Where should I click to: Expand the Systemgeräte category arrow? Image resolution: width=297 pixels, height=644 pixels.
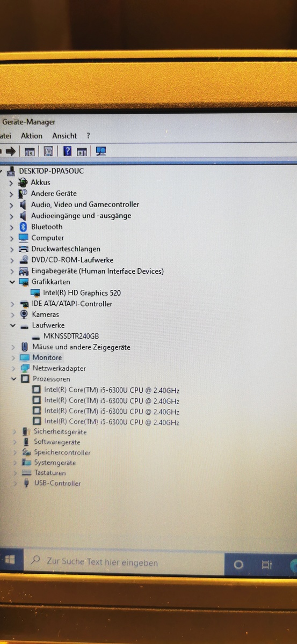click(15, 463)
